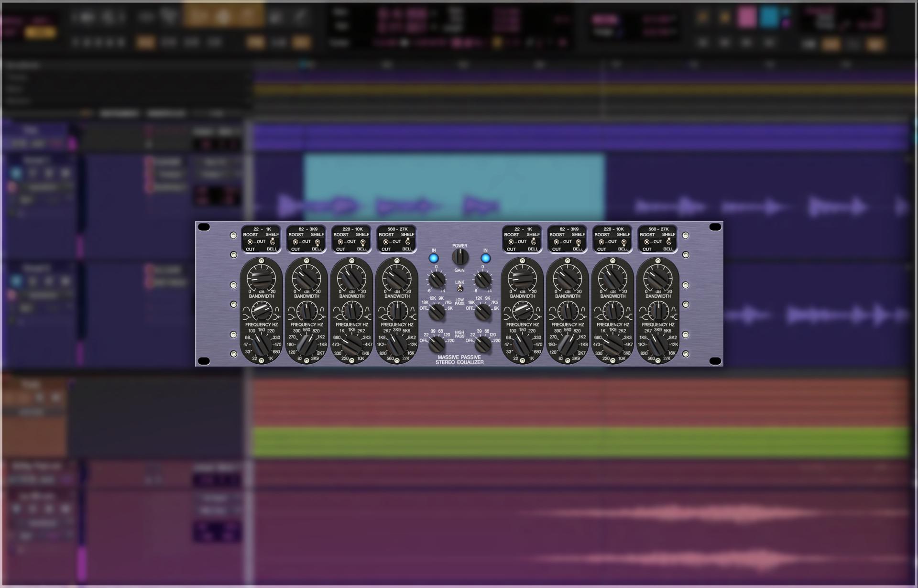Flip left channel 560-27K Shelf/Bell switch
Image resolution: width=918 pixels, height=588 pixels.
(408, 242)
